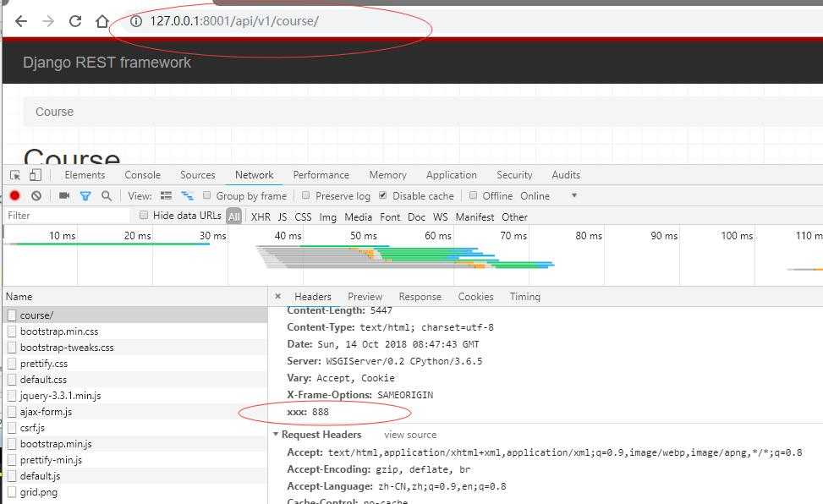Select the grid.png request
The image size is (823, 504).
point(135,492)
